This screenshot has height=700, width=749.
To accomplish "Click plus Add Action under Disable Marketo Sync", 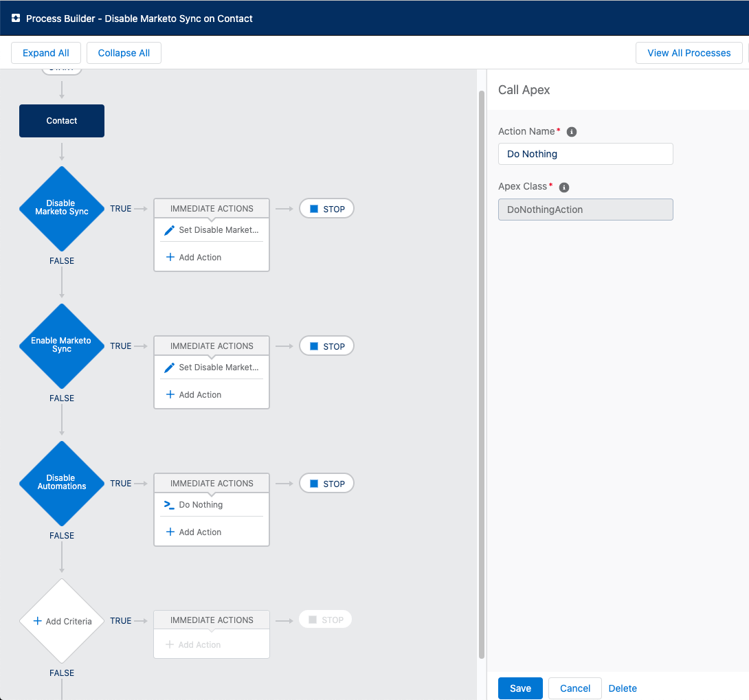I will (x=194, y=258).
